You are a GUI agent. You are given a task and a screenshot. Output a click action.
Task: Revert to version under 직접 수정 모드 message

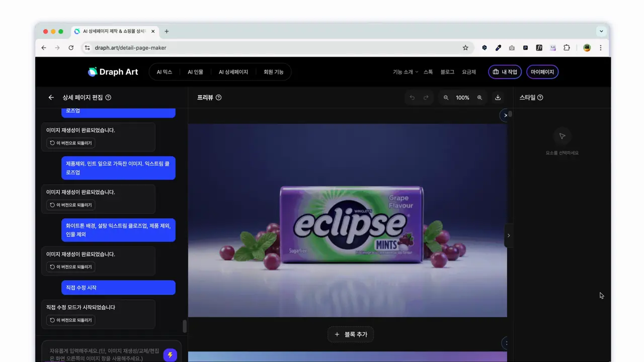70,320
